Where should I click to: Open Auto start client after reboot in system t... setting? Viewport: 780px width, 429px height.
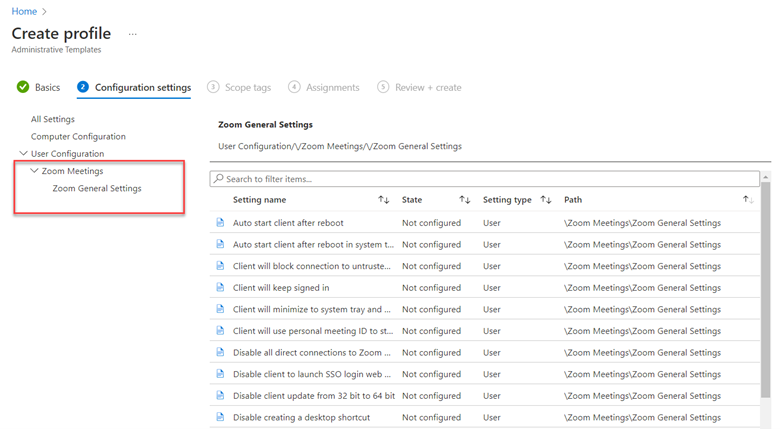tap(313, 244)
